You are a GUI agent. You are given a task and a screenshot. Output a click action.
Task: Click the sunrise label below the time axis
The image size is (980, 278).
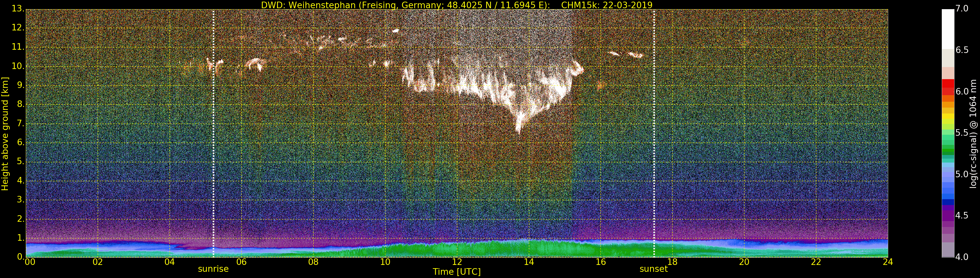coord(213,269)
